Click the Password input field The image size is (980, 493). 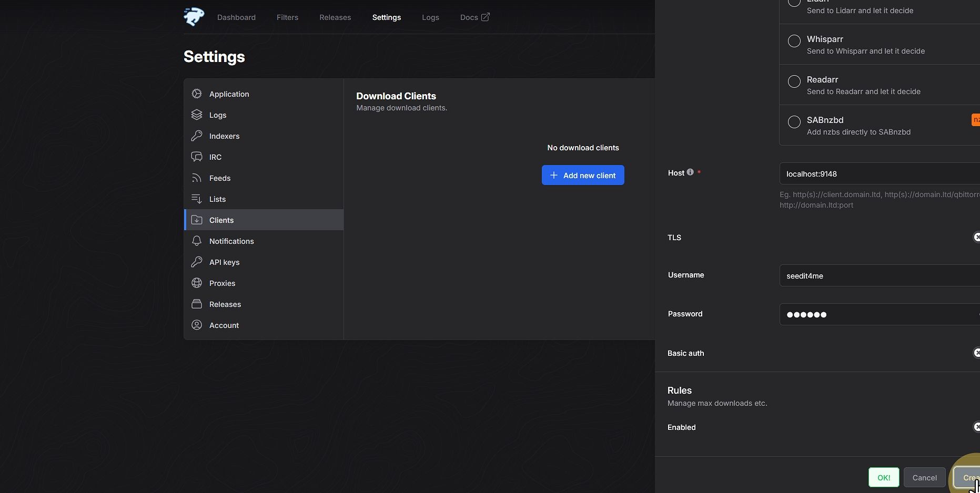(x=880, y=314)
